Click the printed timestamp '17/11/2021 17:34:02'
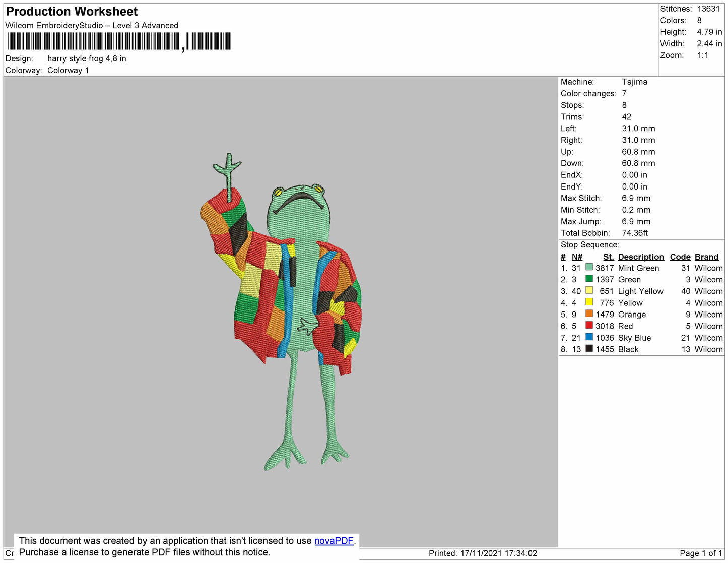 (x=499, y=553)
